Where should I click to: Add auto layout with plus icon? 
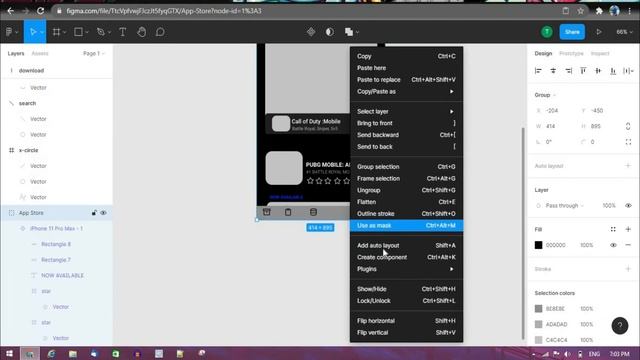pos(628,166)
